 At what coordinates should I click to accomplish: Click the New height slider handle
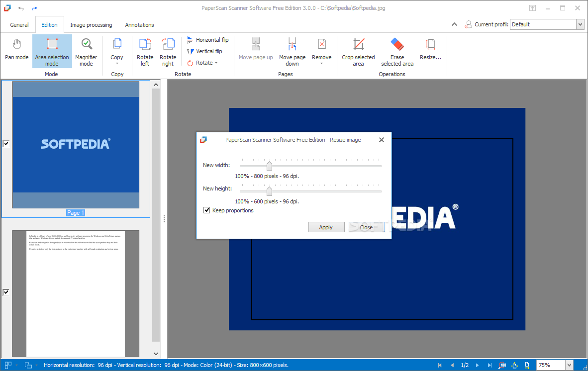[x=269, y=191]
